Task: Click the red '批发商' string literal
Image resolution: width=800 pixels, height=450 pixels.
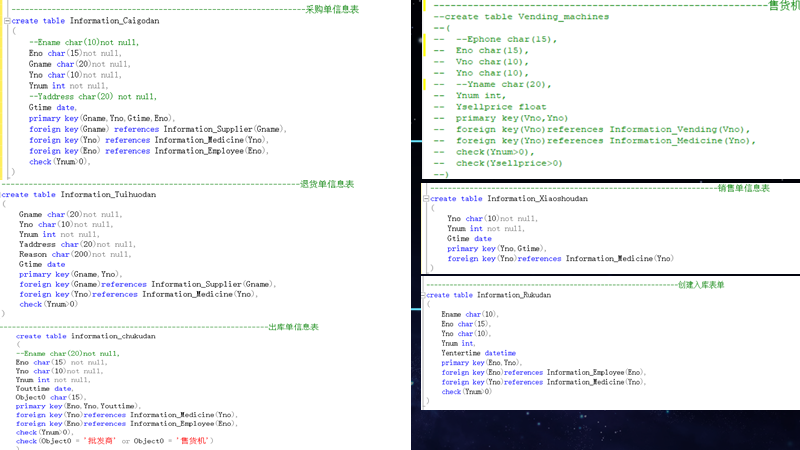Action: pyautogui.click(x=99, y=441)
